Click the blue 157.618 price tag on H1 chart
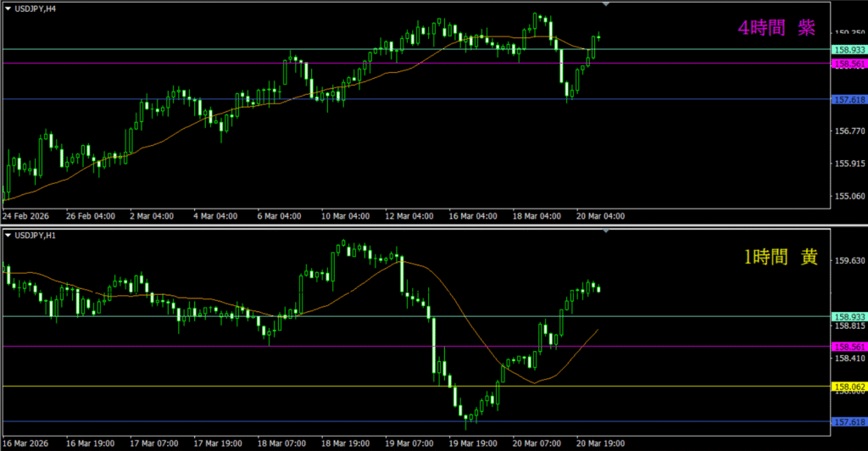 [x=848, y=422]
